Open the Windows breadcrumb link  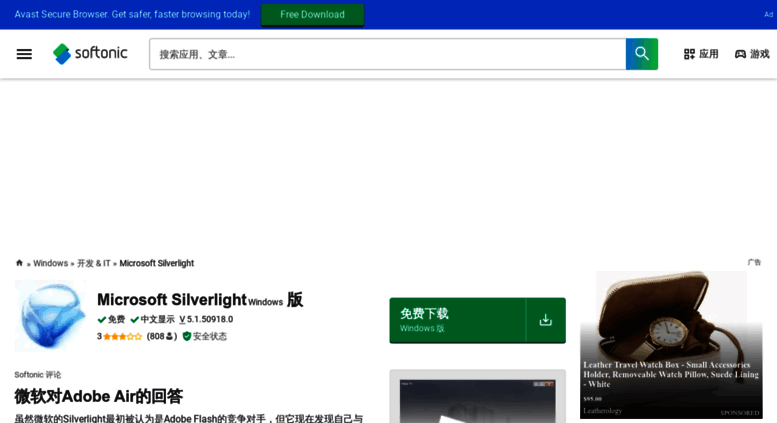tap(51, 263)
